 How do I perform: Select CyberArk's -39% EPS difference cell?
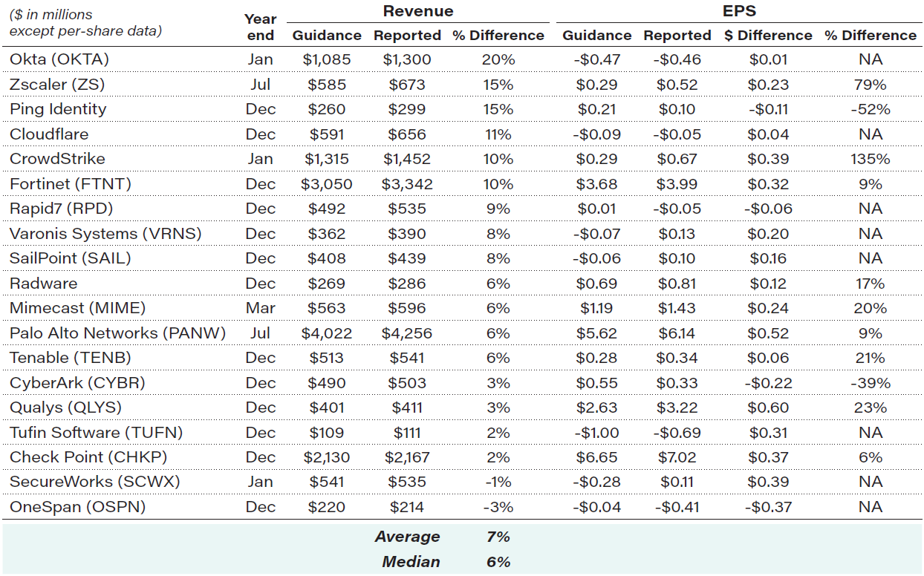click(870, 383)
